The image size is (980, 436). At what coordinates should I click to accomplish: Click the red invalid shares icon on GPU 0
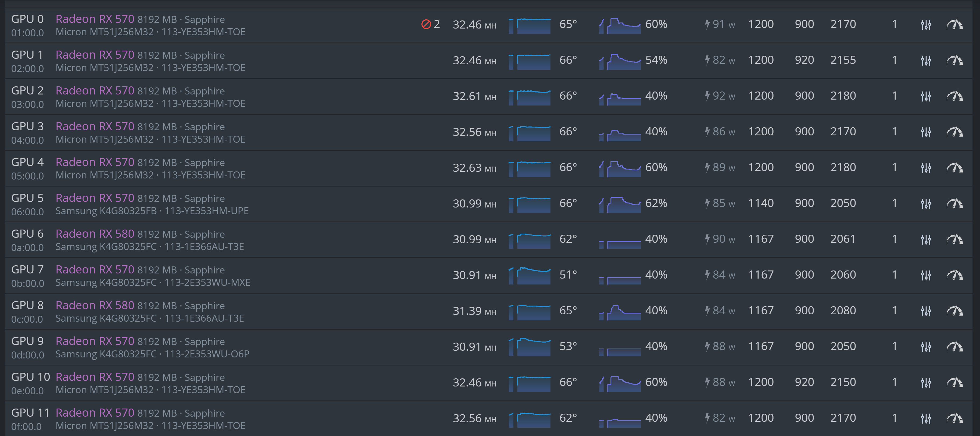point(426,24)
